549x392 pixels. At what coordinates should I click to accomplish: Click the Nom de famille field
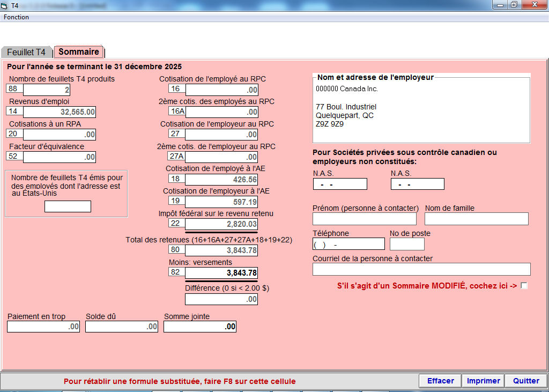pyautogui.click(x=476, y=219)
